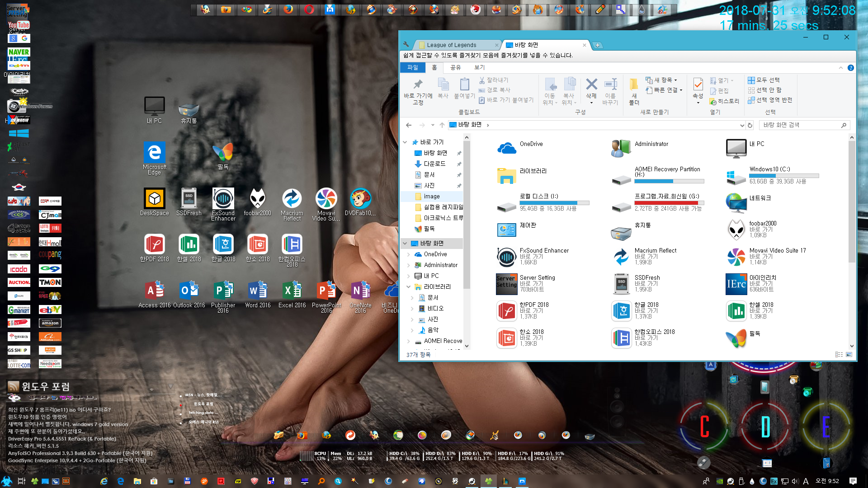868x488 pixels.
Task: Select the foobar2000 shortcut in Explorer list
Action: coord(751,229)
